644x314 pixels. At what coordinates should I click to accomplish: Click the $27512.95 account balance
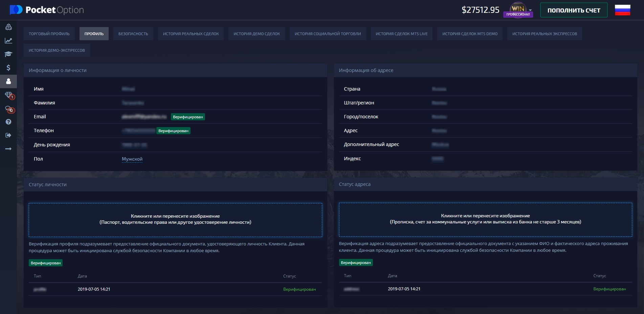click(480, 10)
